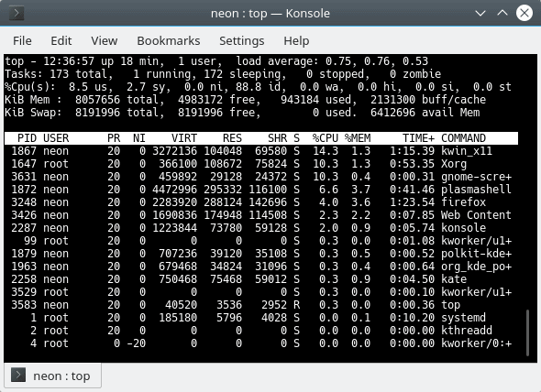Select the neon : top tab
Image resolution: width=541 pixels, height=392 pixels.
click(x=52, y=376)
